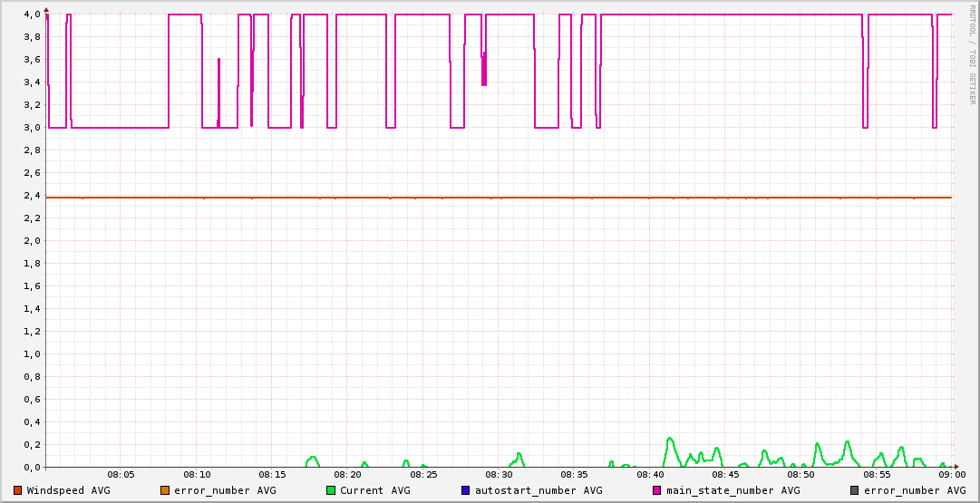
Task: Click the autostart_number AVG legend label
Action: pos(539,490)
